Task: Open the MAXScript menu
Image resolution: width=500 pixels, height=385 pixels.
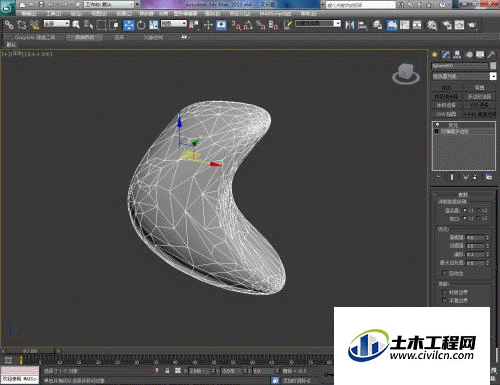Action: [275, 14]
